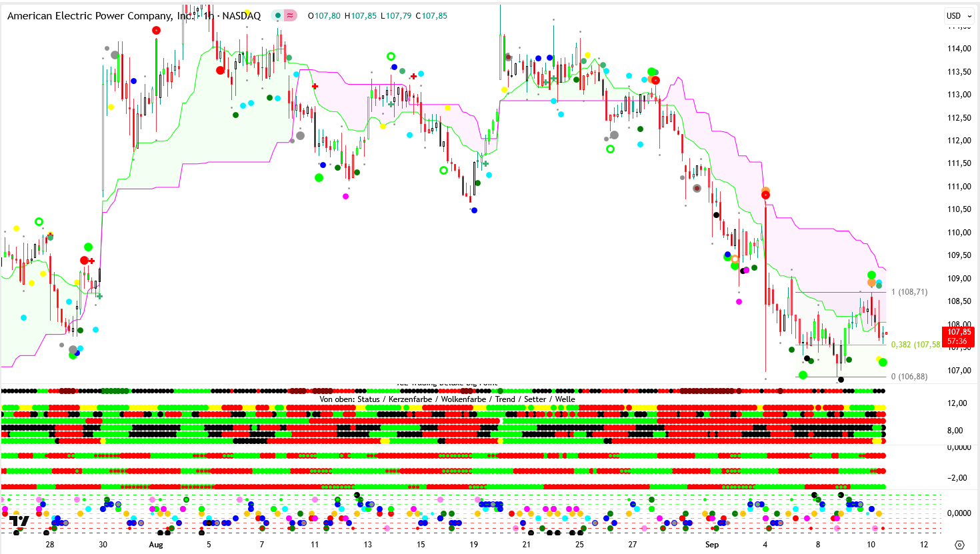Click the 12,00 indicator pane scale label
Viewport: 980px width, 554px height.
957,403
